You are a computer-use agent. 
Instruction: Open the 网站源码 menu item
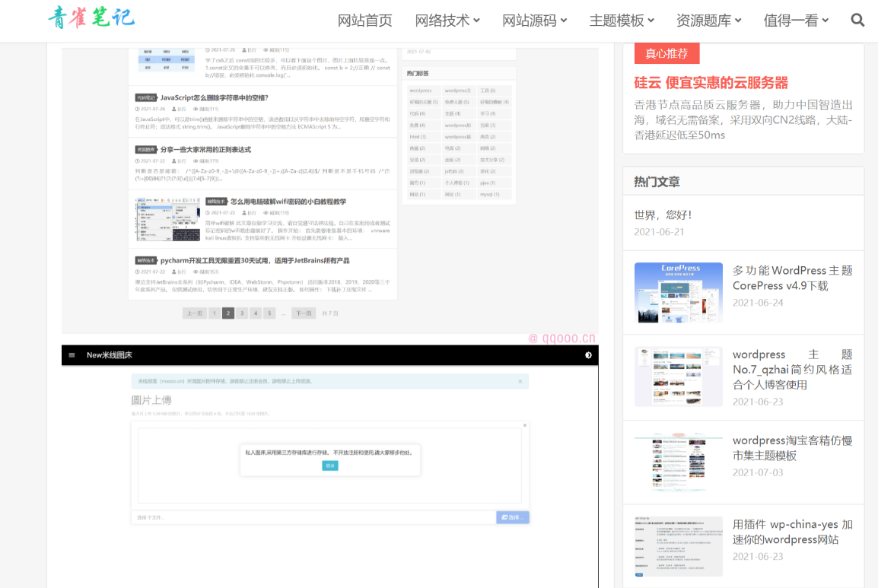(x=530, y=21)
